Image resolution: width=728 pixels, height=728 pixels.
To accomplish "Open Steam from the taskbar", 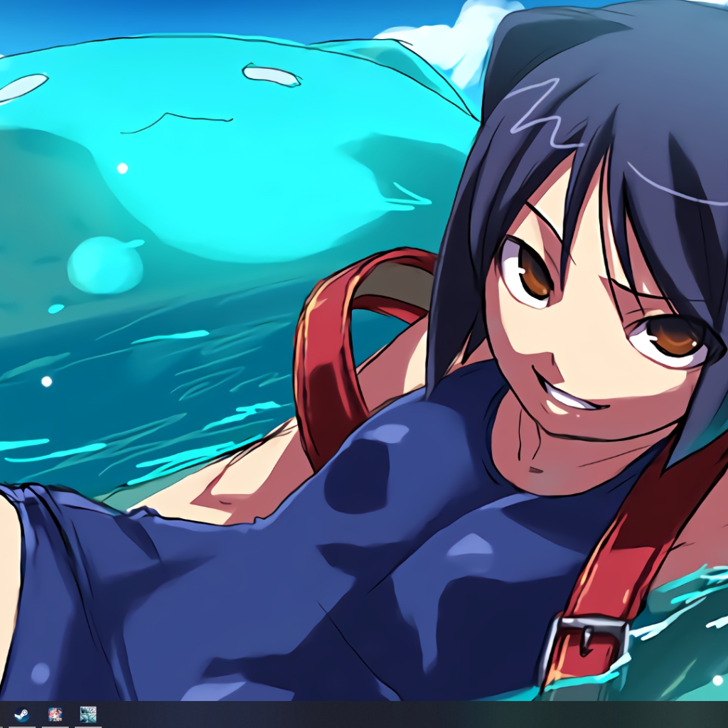I will click(22, 714).
